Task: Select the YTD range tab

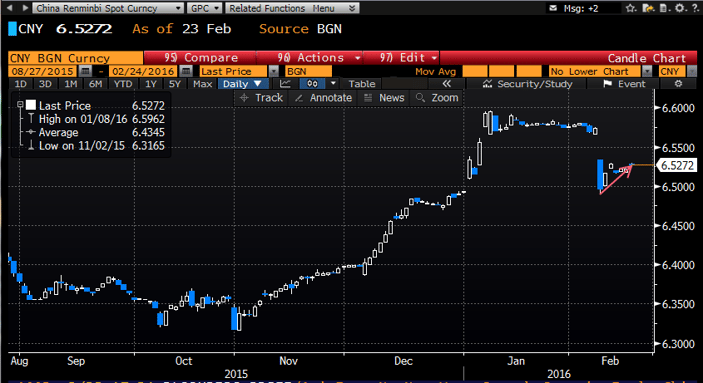Action: point(123,84)
